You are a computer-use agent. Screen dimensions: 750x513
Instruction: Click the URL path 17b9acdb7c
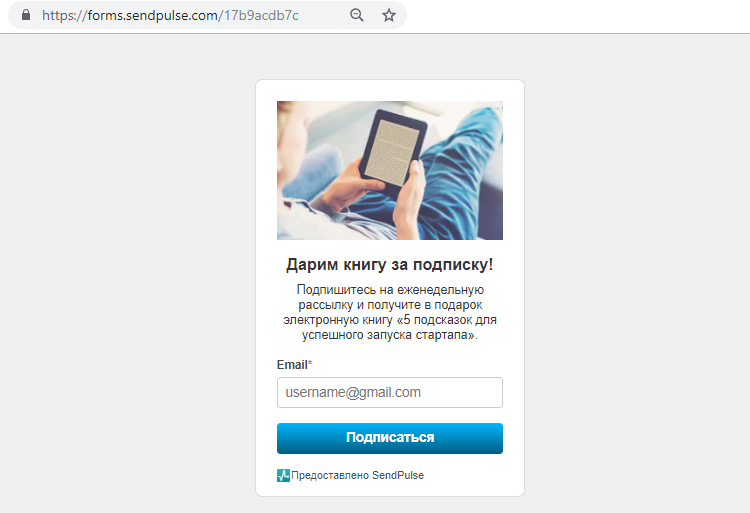(x=261, y=15)
